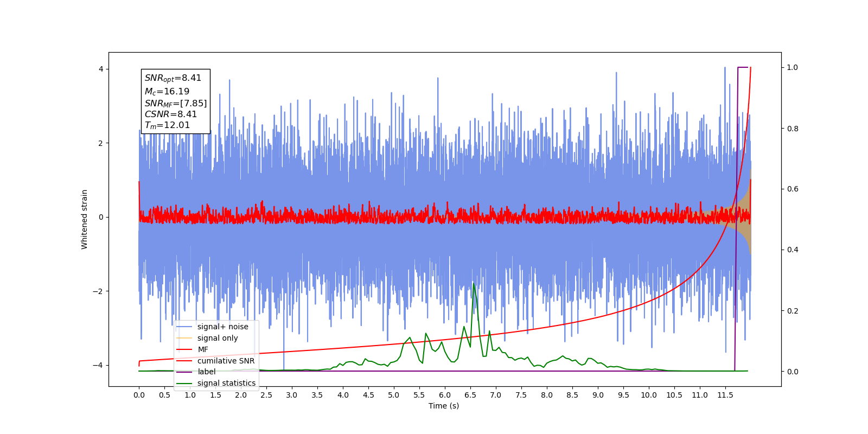Click the right y-axis tick label 1.0

[793, 67]
